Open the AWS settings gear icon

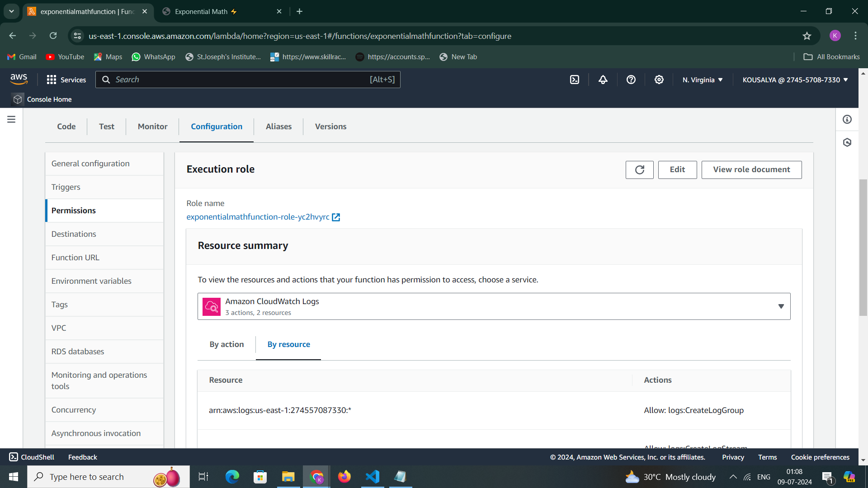(659, 80)
